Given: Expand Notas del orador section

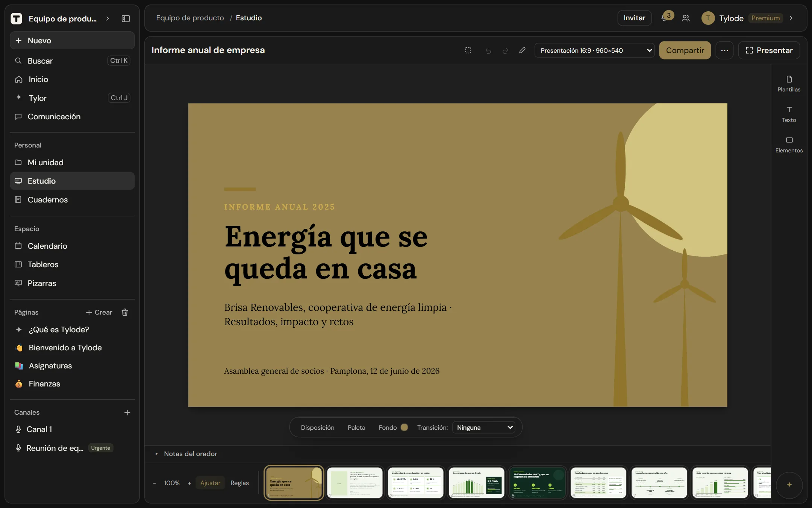Looking at the screenshot, I should click(187, 454).
